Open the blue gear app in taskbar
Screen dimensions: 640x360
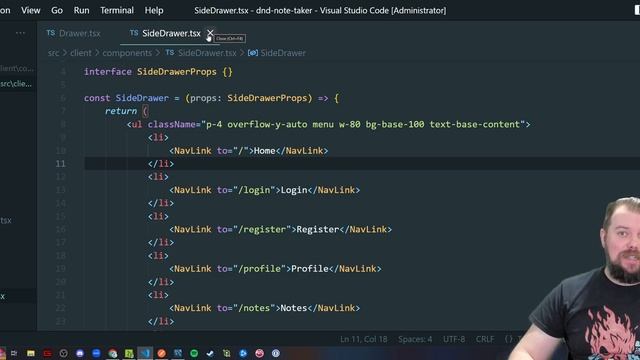pos(243,353)
